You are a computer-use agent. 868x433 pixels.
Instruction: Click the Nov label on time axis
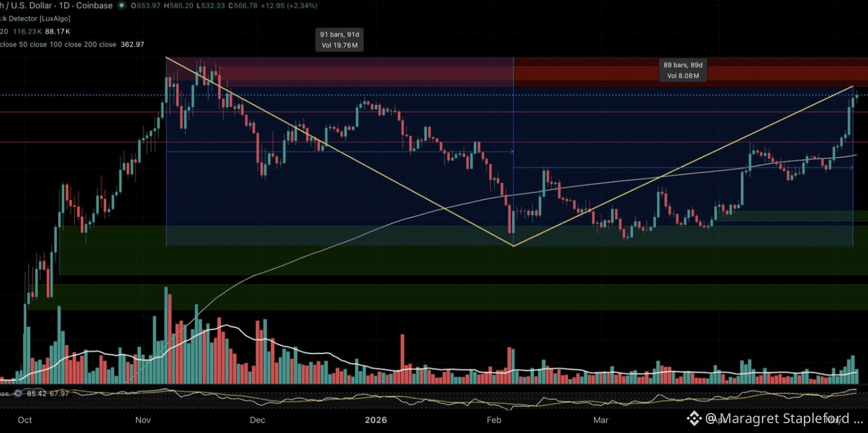[x=143, y=420]
